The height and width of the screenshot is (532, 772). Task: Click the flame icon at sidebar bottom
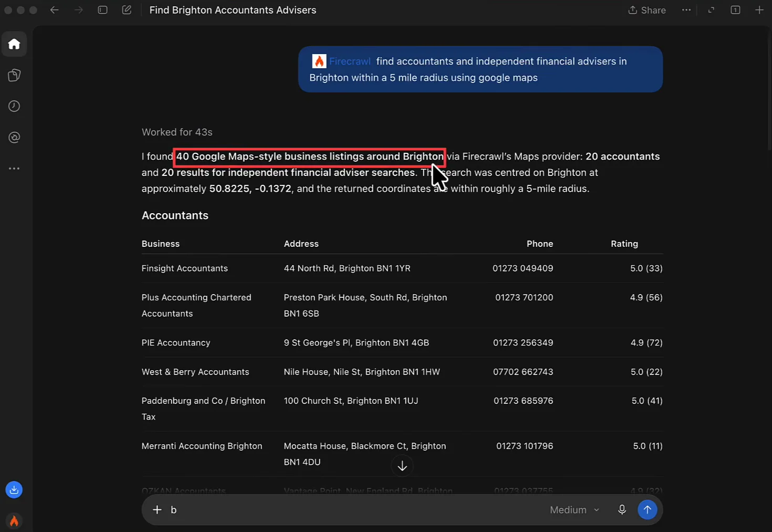coord(14,521)
